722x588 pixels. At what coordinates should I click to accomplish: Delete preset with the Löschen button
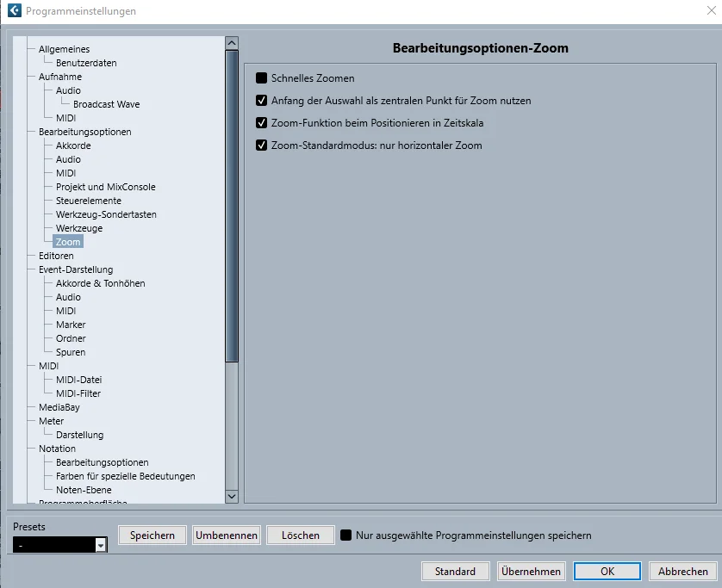(x=301, y=535)
